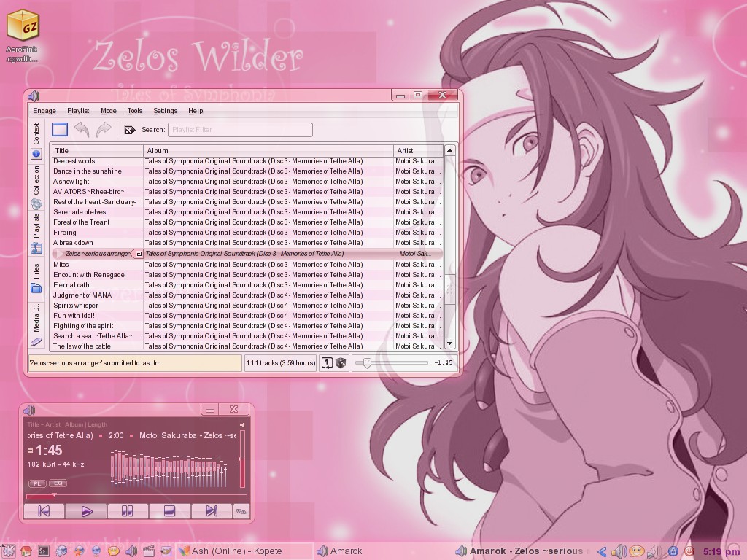Screen dimensions: 747x560
Task: Select the 'Dance in the sunshine' track
Action: 247,171
